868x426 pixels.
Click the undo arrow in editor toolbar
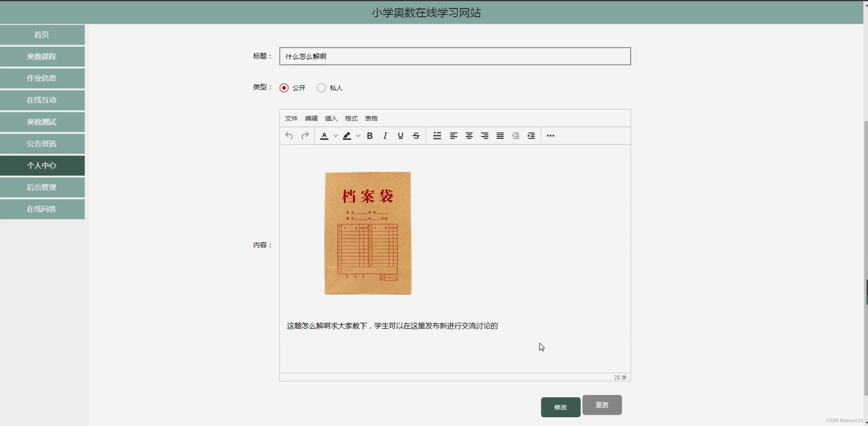(x=289, y=136)
